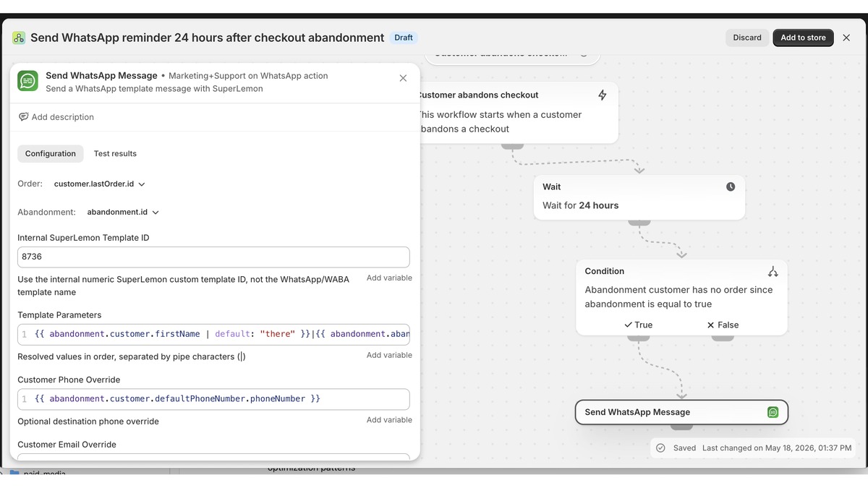Click the Marketing+Support on WhatsApp action text

tap(248, 75)
